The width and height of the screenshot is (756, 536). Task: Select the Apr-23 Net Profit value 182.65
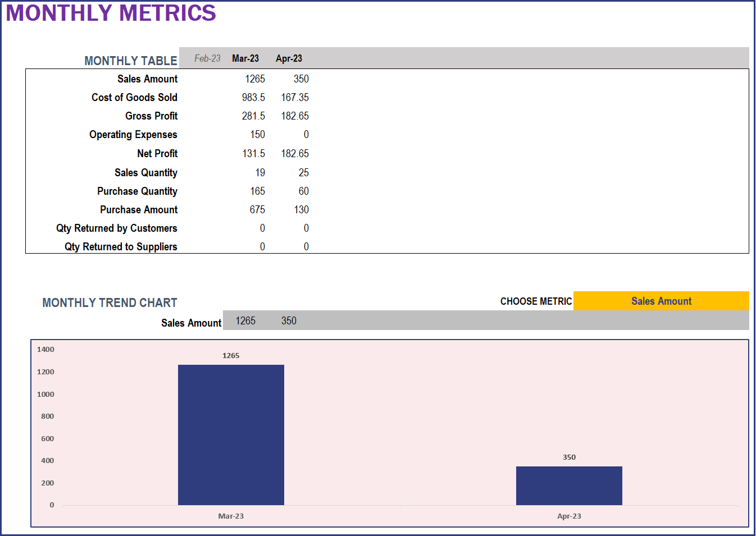294,153
